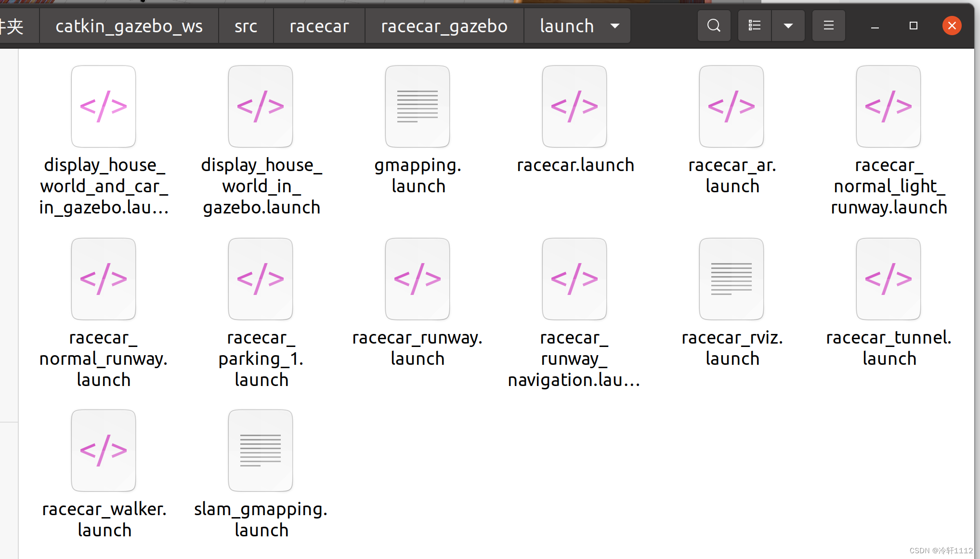Viewport: 980px width, 559px height.
Task: Expand the launch folder path dropdown
Action: point(614,26)
